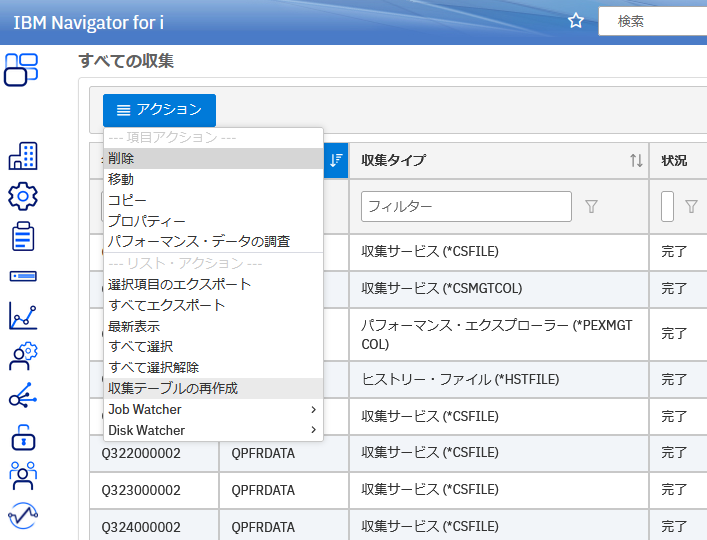This screenshot has height=540, width=707.
Task: Open the clipboard work management icon
Action: pos(23,236)
